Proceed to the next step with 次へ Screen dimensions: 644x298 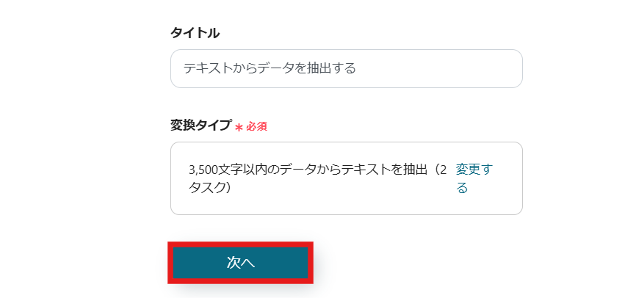click(240, 263)
